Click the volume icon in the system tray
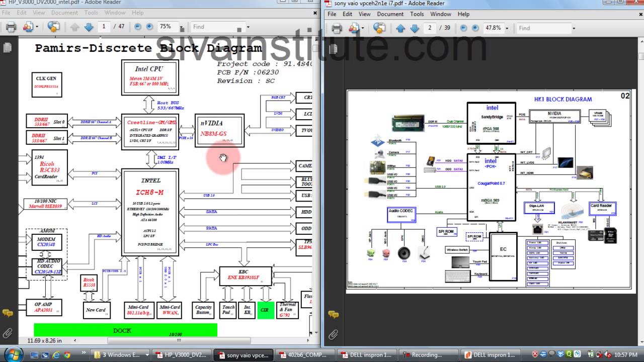The image size is (644, 362). [x=607, y=354]
